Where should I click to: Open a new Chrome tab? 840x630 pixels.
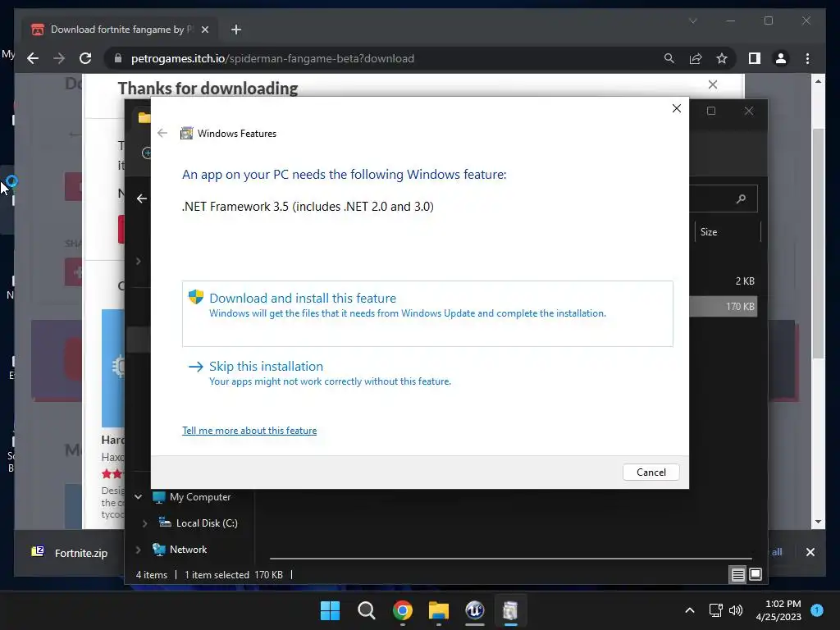(235, 30)
